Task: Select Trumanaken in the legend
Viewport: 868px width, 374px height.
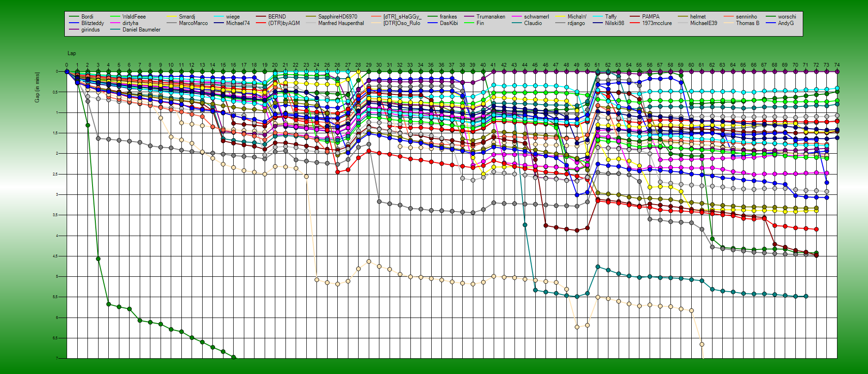Action: (x=490, y=17)
